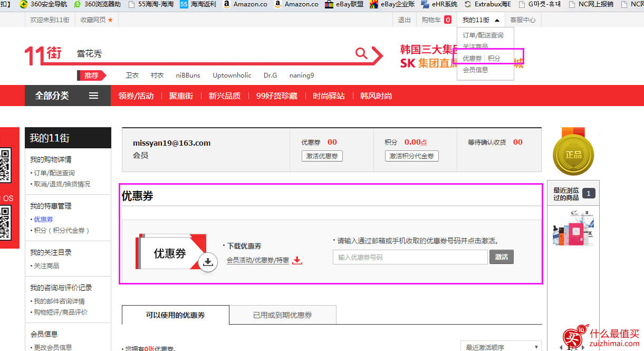This screenshot has width=644, height=351.
Task: Open 关注商品 in the left sidebar
Action: pos(46,266)
